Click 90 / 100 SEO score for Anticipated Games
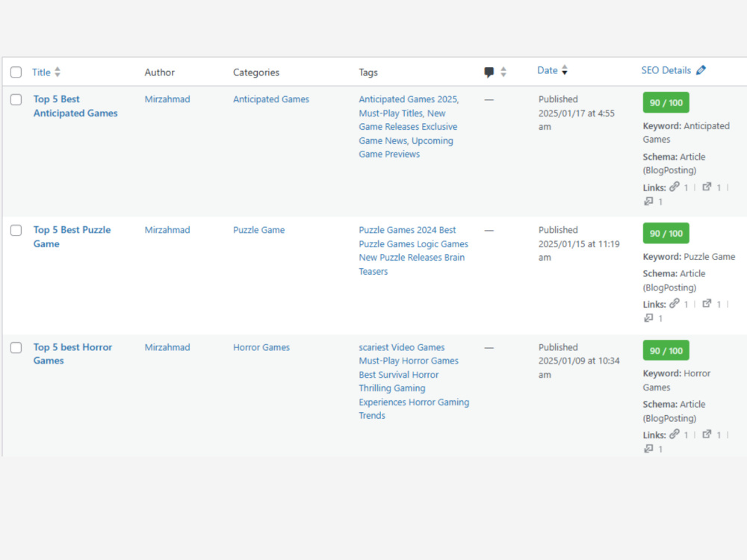Viewport: 747px width, 560px height. (666, 103)
